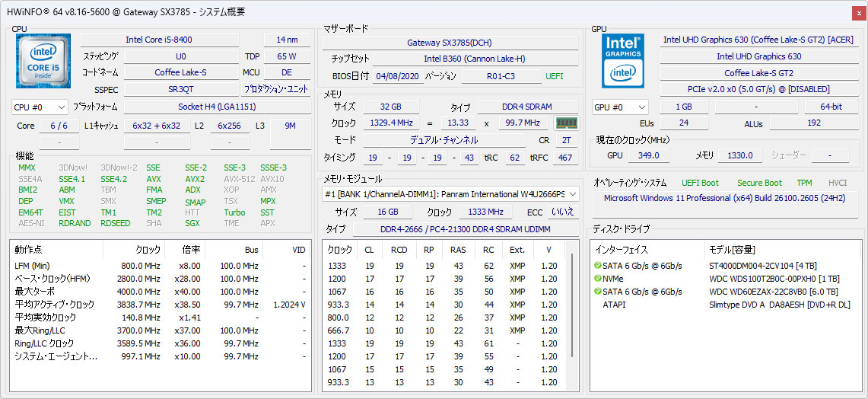Viewport: 868px width, 399px height.
Task: Select the Ring/LLC clock 3589.5 MHz row
Action: 161,343
